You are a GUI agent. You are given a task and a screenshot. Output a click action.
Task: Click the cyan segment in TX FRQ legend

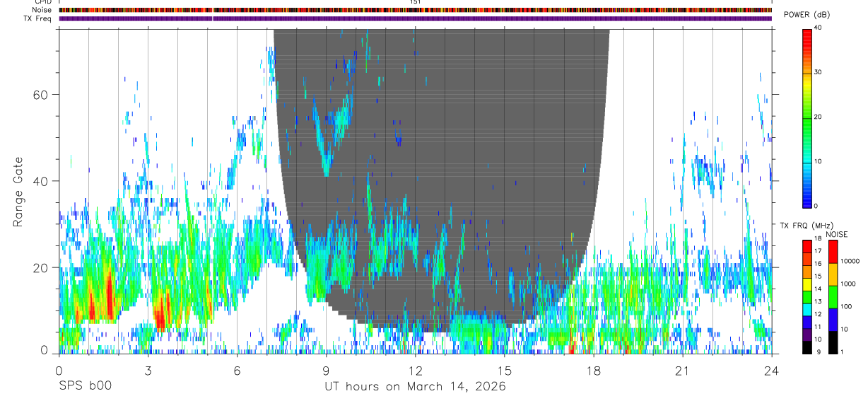pos(807,310)
